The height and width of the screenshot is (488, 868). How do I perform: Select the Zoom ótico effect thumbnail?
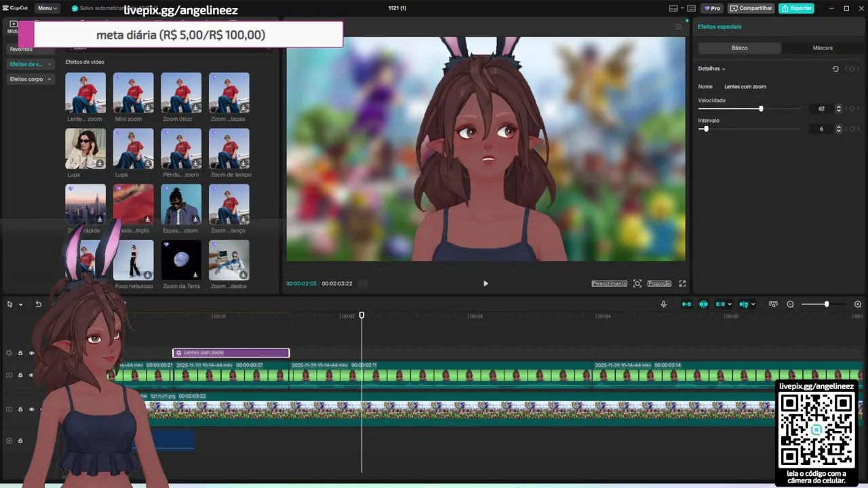181,93
